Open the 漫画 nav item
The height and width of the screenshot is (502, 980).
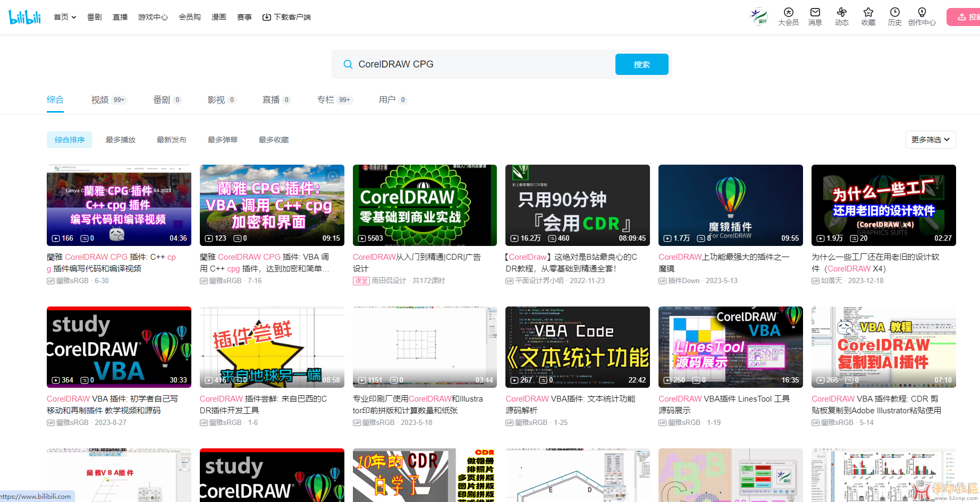click(x=219, y=17)
